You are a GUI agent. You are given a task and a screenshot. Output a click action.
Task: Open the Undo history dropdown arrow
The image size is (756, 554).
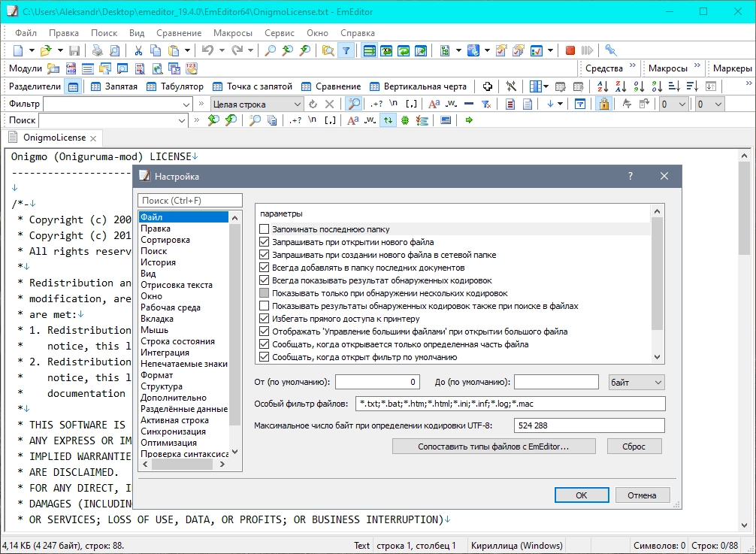pos(222,50)
